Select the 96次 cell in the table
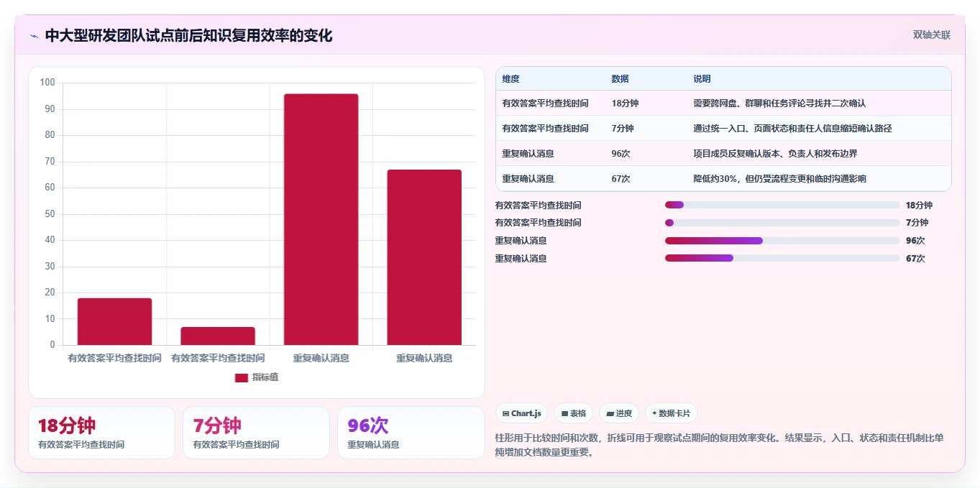Screen dimensions: 980x488 621,154
